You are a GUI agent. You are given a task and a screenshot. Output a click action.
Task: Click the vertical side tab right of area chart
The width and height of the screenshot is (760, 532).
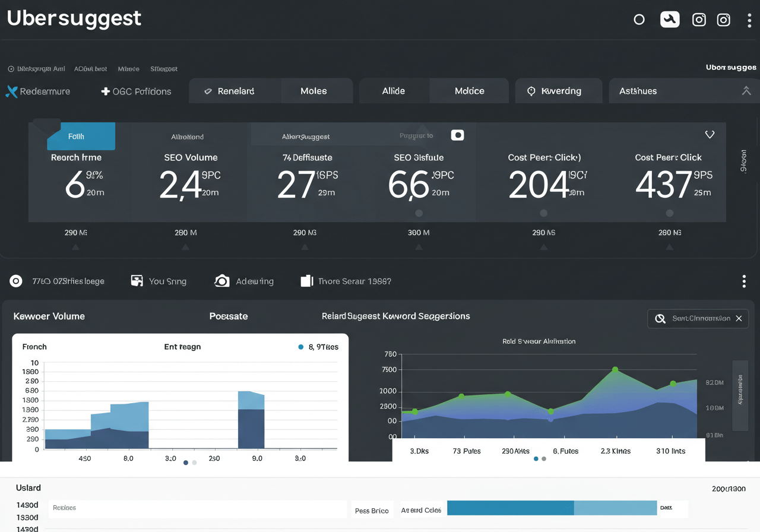click(740, 395)
